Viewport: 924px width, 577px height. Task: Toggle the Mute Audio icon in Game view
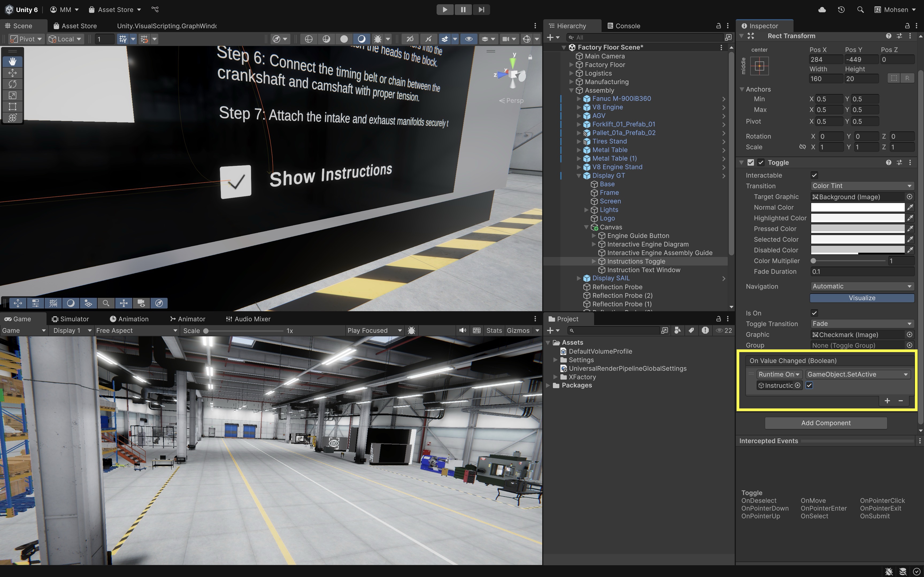point(462,330)
